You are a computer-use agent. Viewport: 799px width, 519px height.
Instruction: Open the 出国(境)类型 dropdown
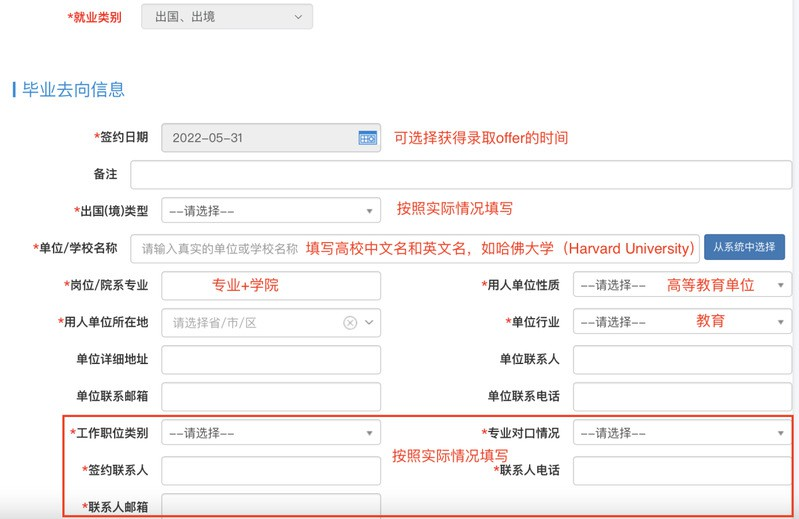click(x=271, y=210)
